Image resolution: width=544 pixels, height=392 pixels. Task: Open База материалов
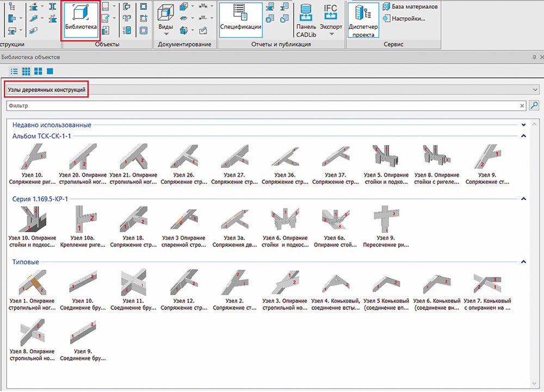click(x=410, y=7)
